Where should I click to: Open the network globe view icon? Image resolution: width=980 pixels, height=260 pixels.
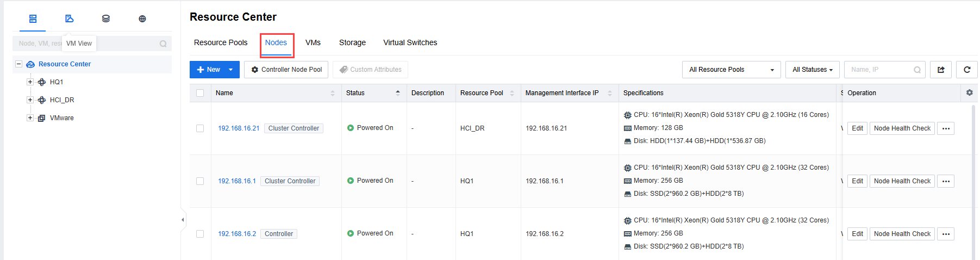pos(142,18)
